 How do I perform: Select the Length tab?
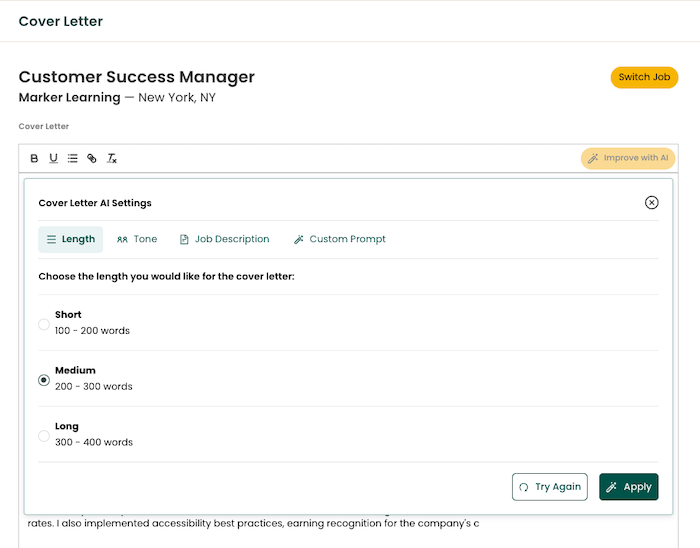click(71, 239)
